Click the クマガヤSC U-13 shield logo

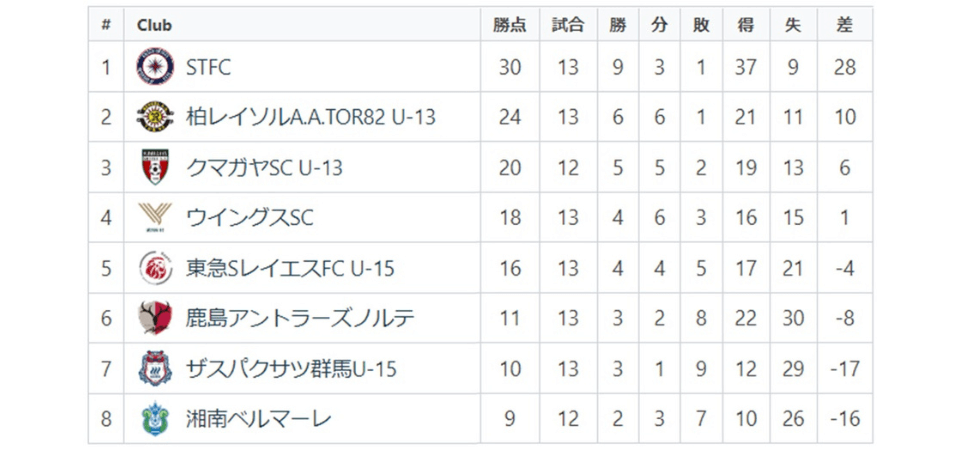(x=155, y=167)
